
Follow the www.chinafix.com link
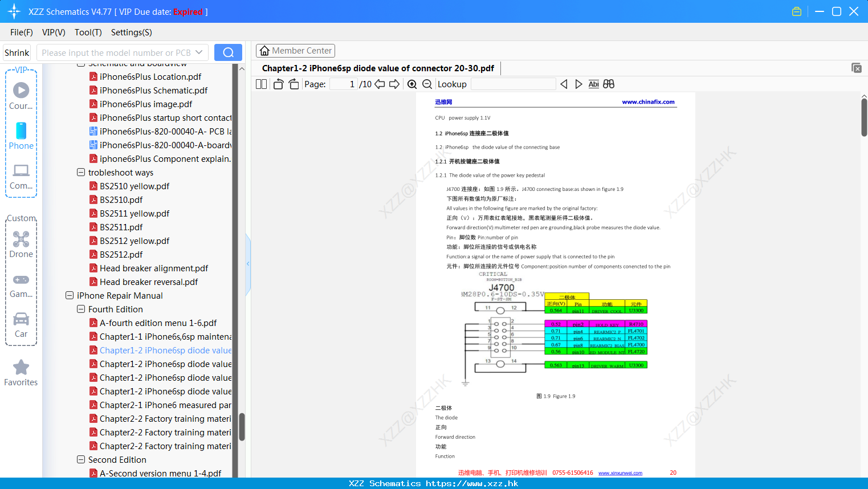(x=648, y=102)
